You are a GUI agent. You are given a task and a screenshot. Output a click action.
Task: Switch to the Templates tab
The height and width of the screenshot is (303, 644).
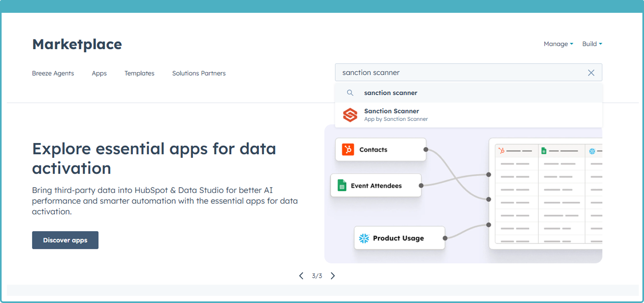tap(139, 73)
